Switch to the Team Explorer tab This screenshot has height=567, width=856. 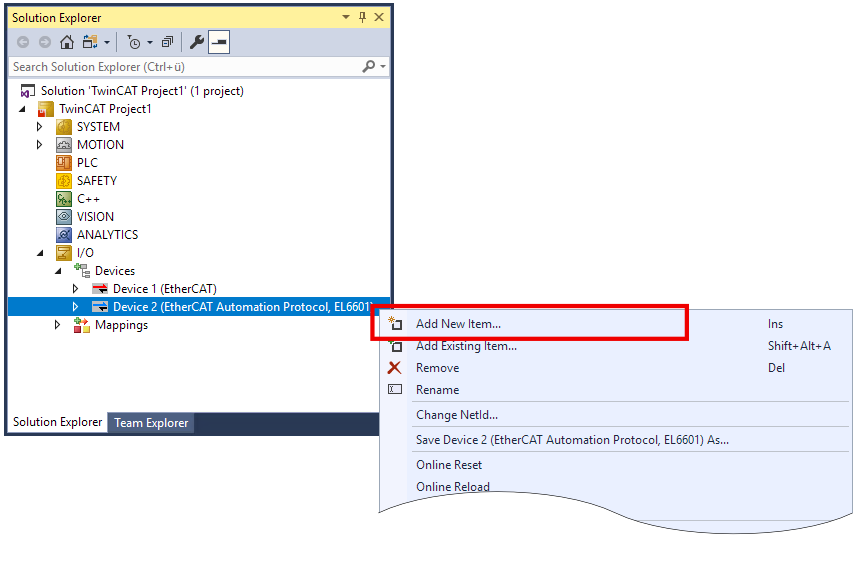pos(151,423)
